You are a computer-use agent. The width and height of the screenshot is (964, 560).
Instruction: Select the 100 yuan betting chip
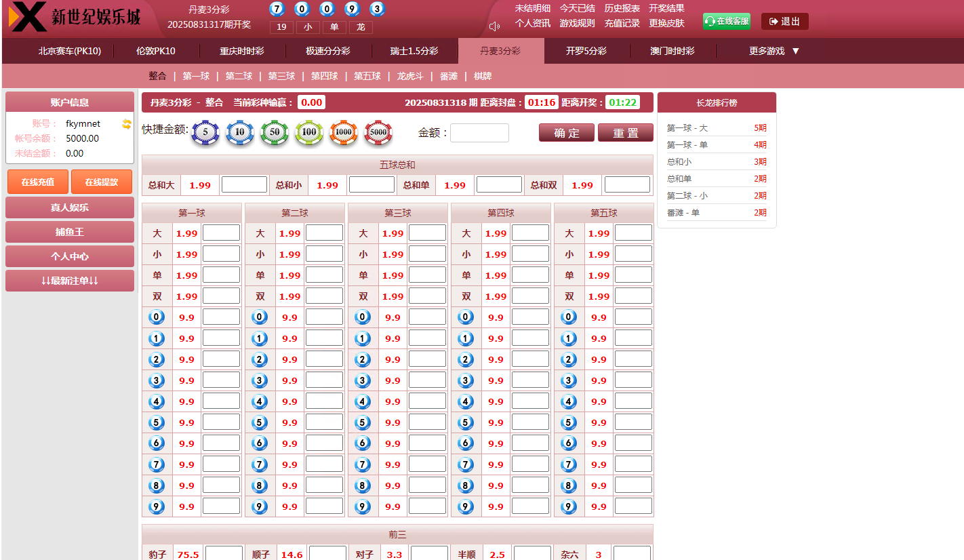[x=309, y=133]
